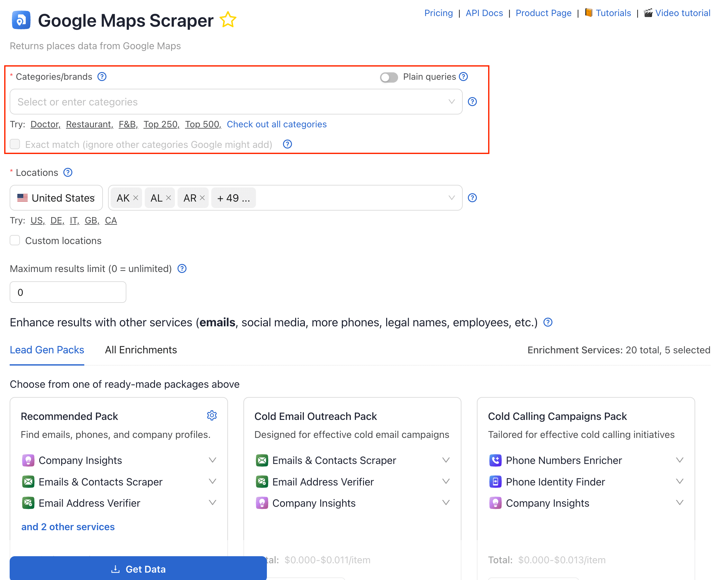The image size is (728, 580).
Task: Open the categories selection dropdown
Action: 451,102
